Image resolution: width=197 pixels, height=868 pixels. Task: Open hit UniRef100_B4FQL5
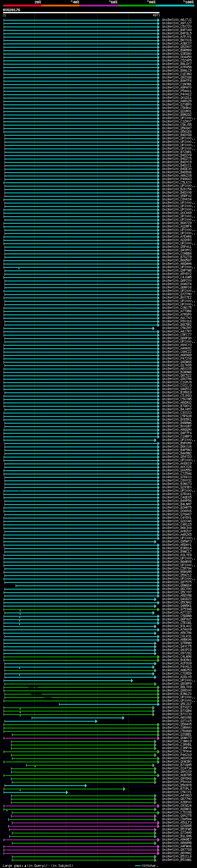(x=176, y=33)
